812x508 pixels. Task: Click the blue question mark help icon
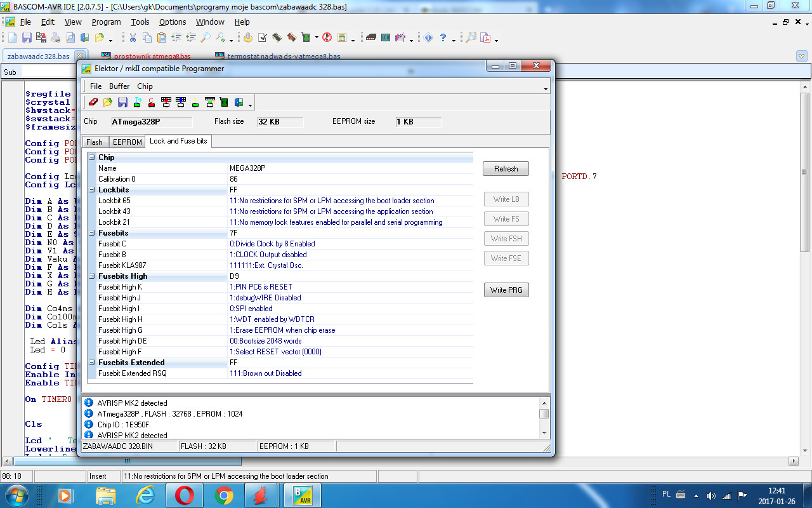tap(443, 37)
